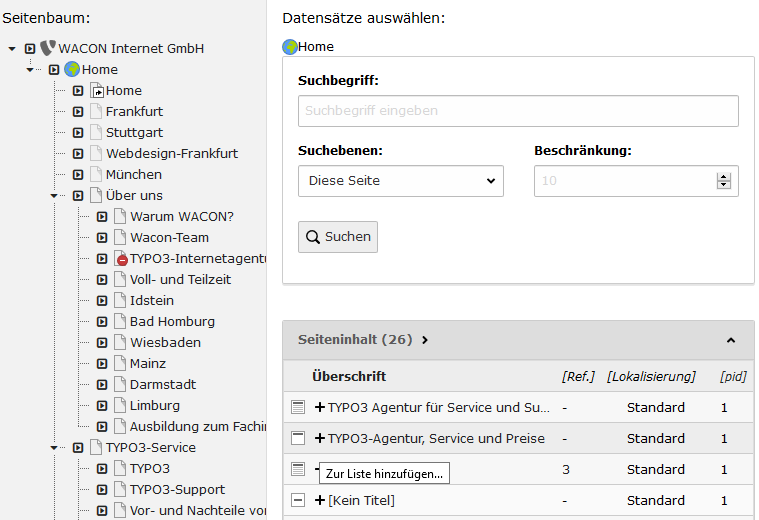Image resolution: width=759 pixels, height=520 pixels.
Task: Click the TYPO3 logo icon beside WACON Internet GmbH
Action: coord(47,48)
